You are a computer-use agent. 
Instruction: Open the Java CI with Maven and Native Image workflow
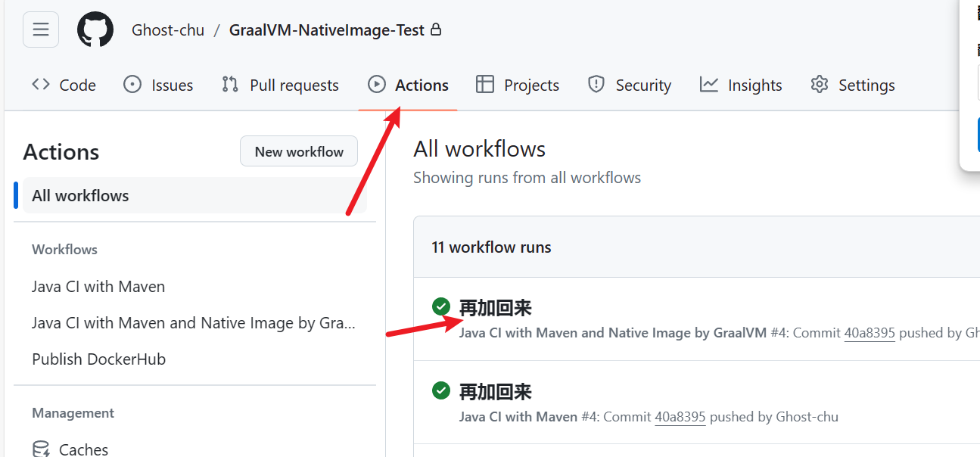(194, 323)
